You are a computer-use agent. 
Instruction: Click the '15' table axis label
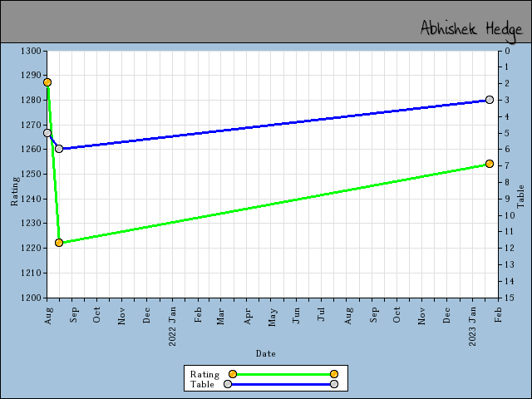pos(510,298)
